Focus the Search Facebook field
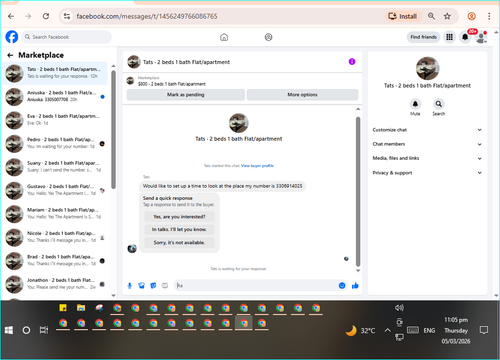The height and width of the screenshot is (360, 500). (x=67, y=37)
